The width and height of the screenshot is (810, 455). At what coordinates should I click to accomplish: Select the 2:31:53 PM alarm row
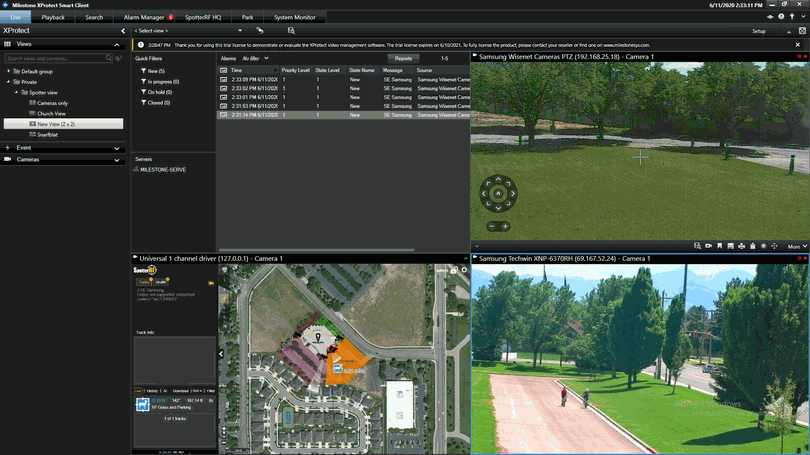click(x=344, y=106)
